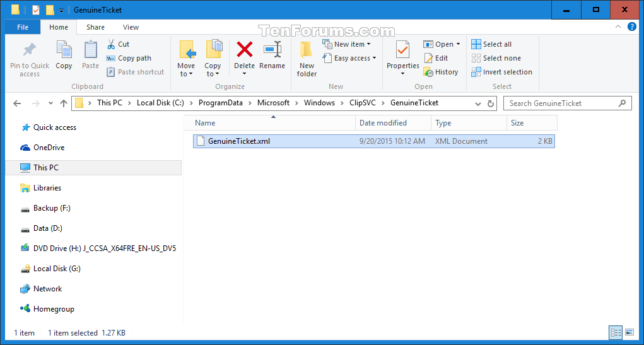Switch to the Share tab
Image resolution: width=644 pixels, height=345 pixels.
click(95, 27)
